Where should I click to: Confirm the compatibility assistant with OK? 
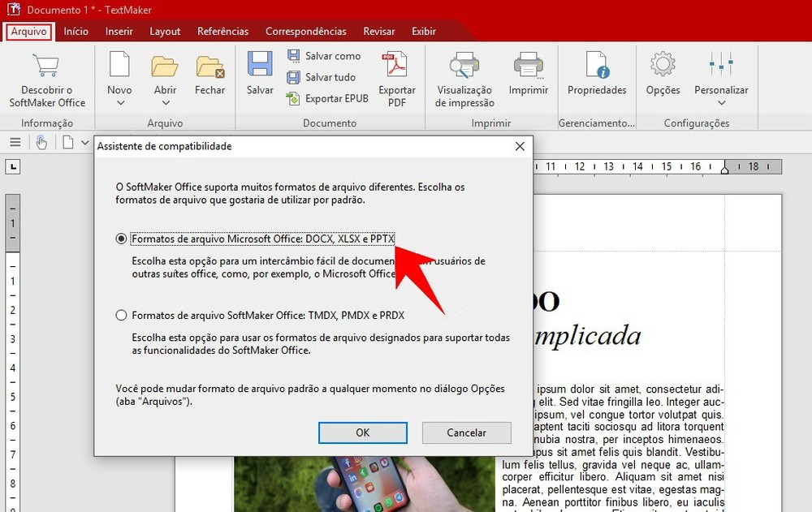(362, 432)
